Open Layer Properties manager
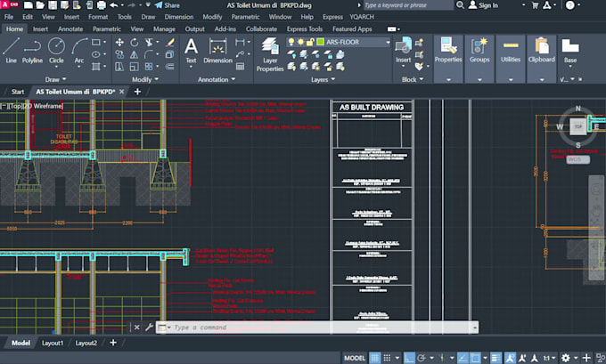This screenshot has width=606, height=364. click(x=270, y=55)
